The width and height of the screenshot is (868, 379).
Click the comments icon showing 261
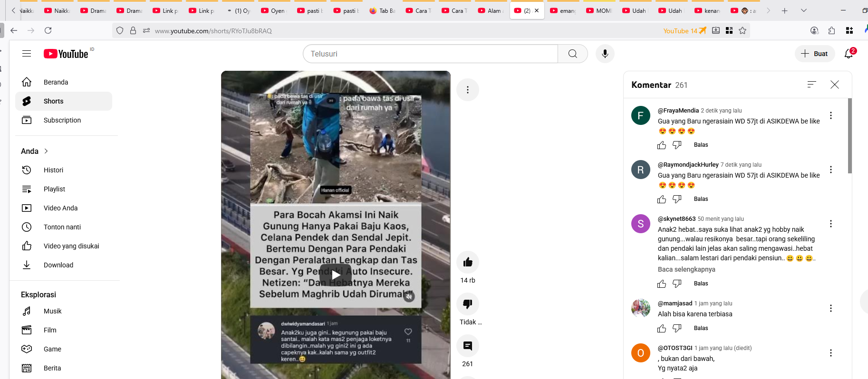click(x=468, y=346)
